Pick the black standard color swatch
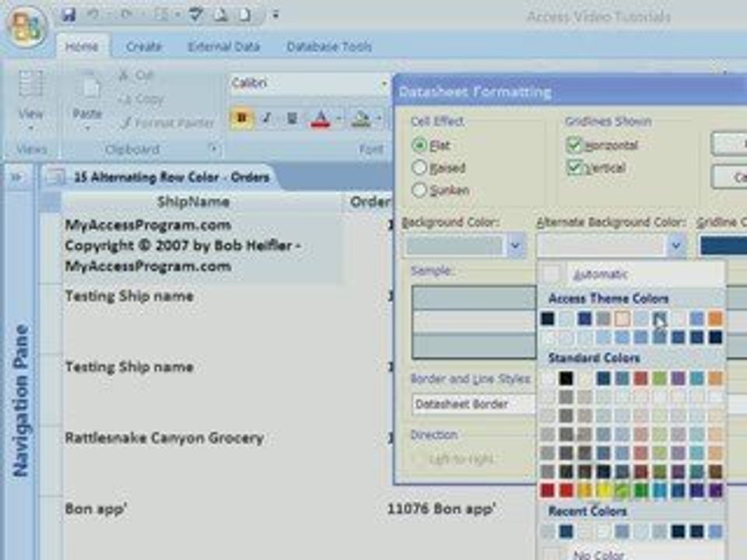The image size is (747, 560). click(566, 378)
